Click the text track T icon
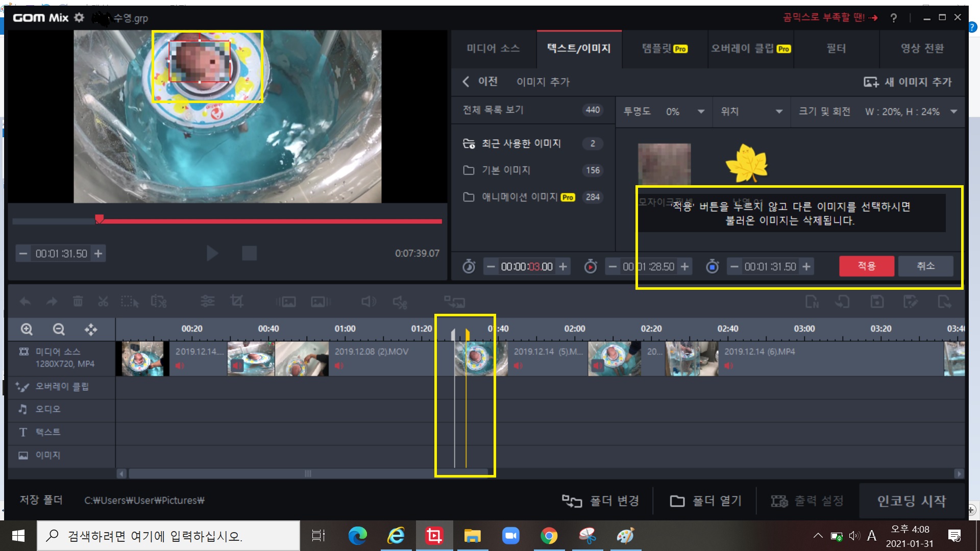The width and height of the screenshot is (980, 551). click(x=23, y=432)
